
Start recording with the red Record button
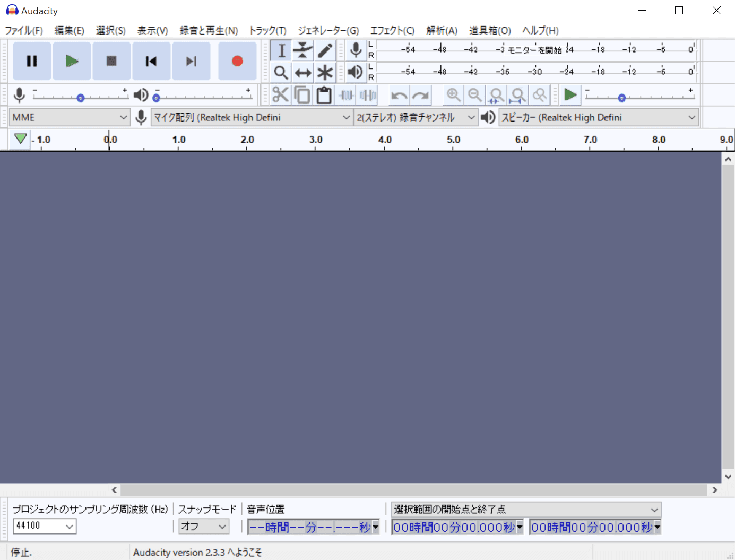(x=237, y=61)
